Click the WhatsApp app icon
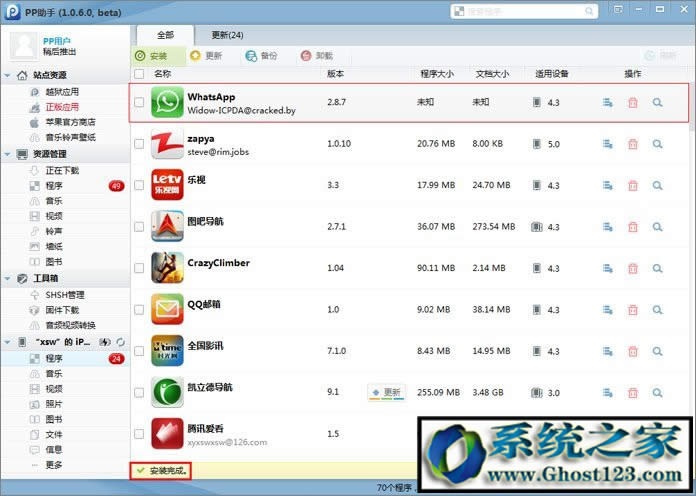Image resolution: width=696 pixels, height=496 pixels. coord(167,102)
